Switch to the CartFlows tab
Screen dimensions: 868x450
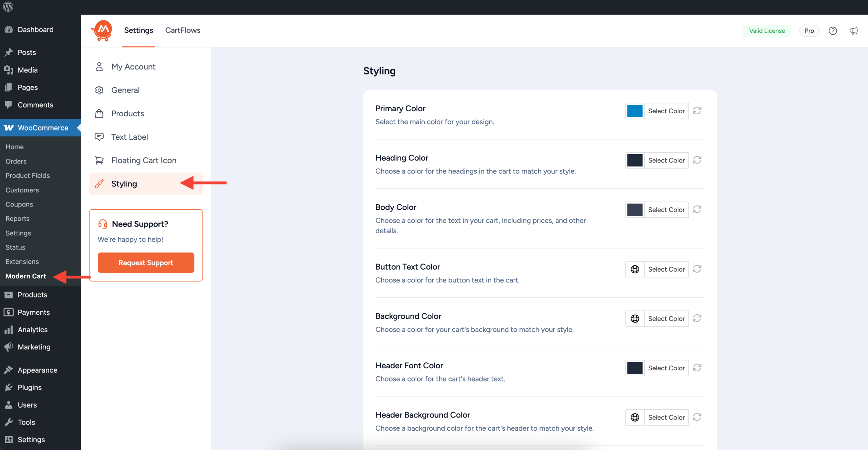[183, 30]
